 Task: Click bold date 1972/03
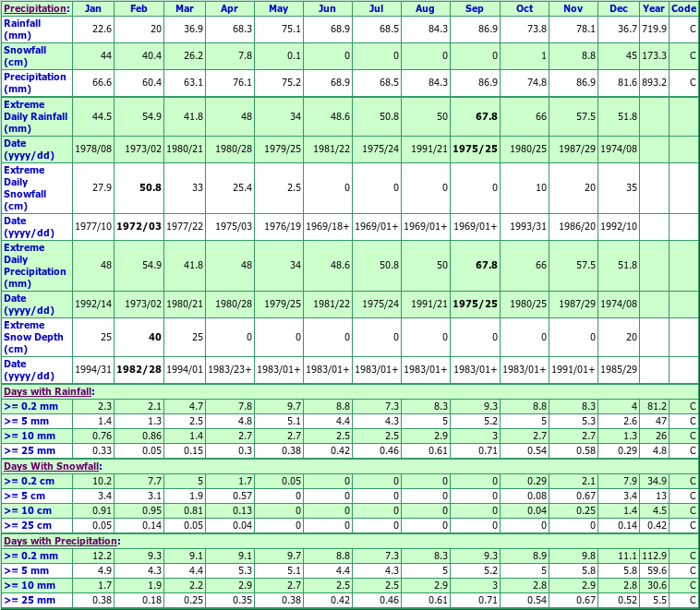[139, 227]
